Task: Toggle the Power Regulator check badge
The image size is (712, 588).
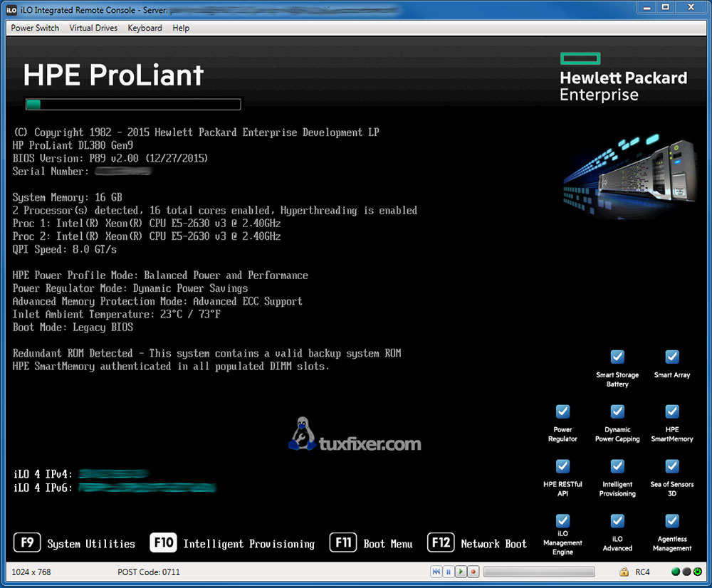Action: 562,411
